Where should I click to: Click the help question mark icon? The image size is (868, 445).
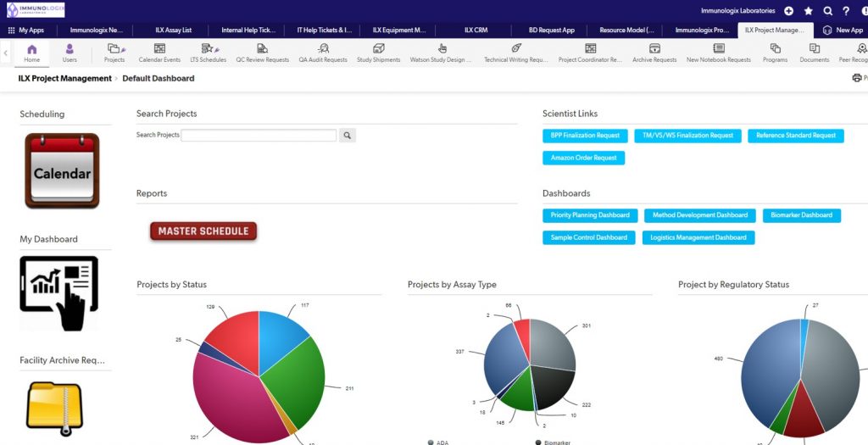[x=846, y=10]
